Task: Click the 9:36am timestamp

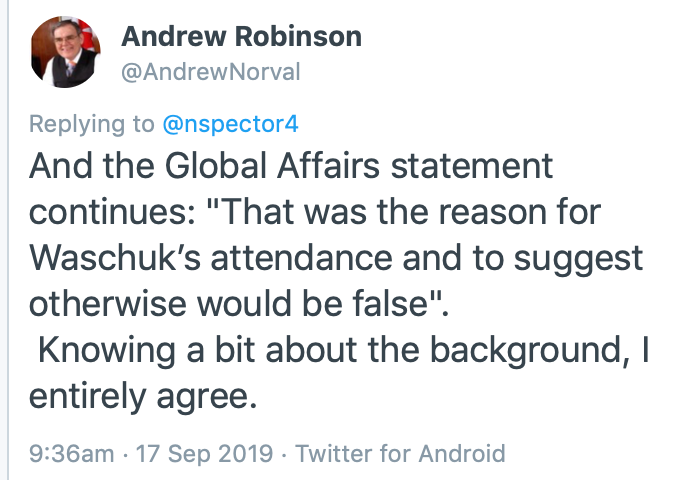Action: (x=71, y=453)
